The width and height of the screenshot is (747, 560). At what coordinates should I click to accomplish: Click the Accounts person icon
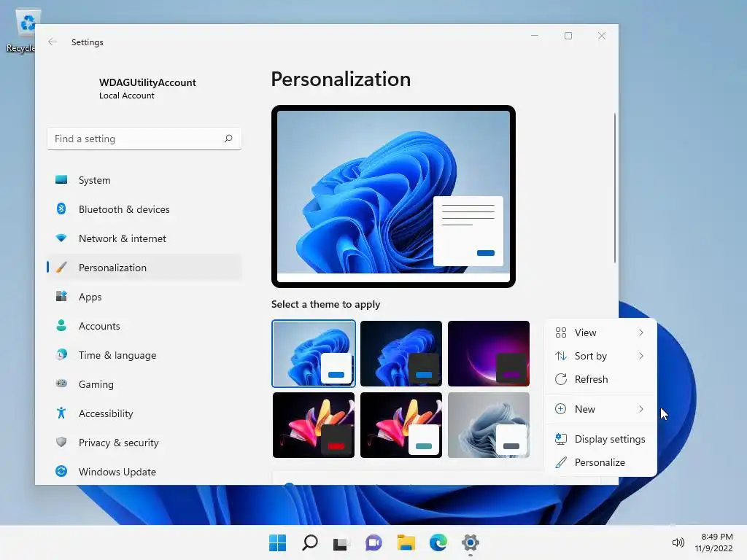click(61, 325)
